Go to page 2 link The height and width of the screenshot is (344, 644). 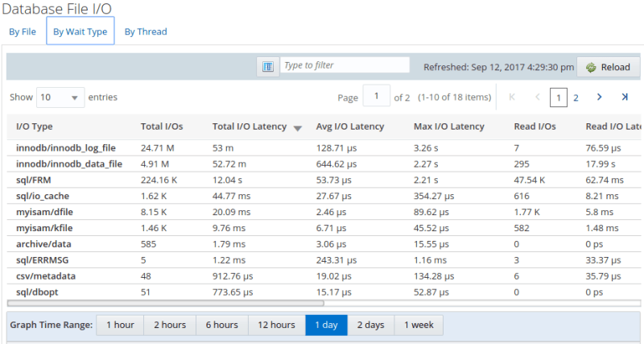pyautogui.click(x=576, y=97)
